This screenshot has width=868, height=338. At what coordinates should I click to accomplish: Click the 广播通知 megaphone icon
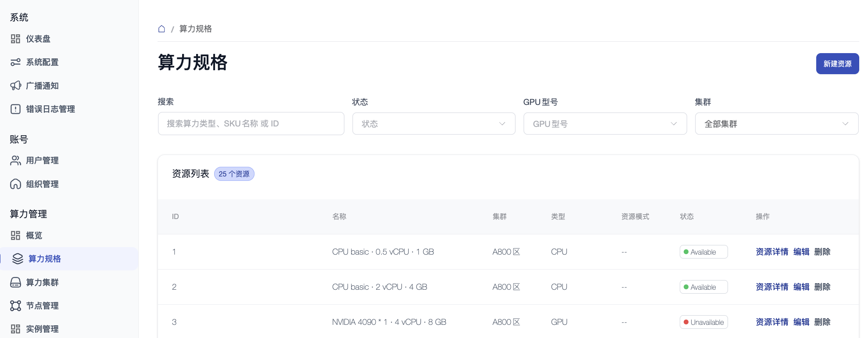tap(15, 86)
